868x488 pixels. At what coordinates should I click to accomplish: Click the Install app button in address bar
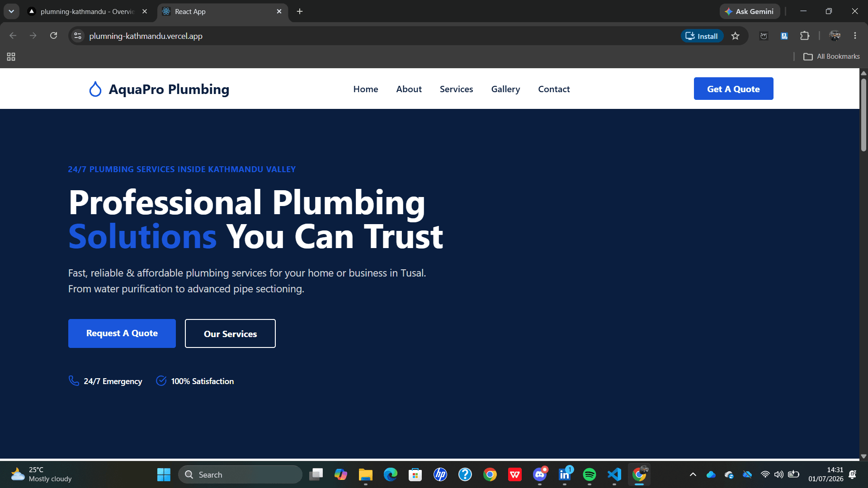click(702, 36)
